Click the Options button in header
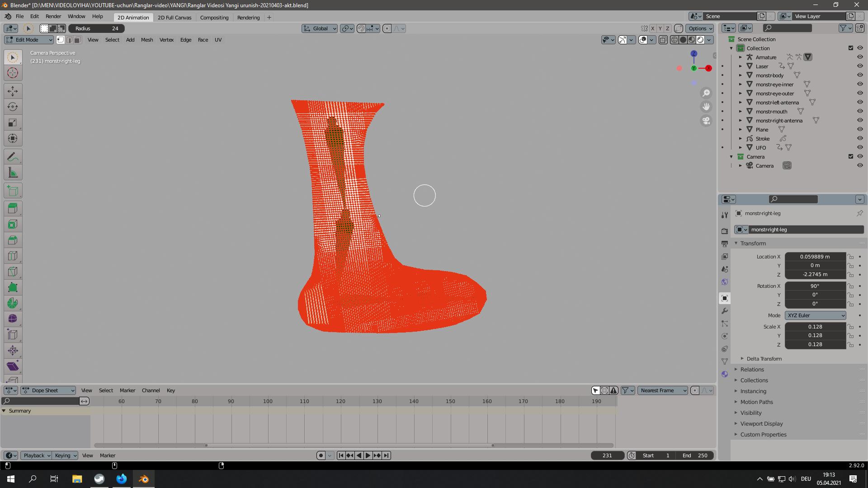Viewport: 868px width, 488px height. point(700,28)
